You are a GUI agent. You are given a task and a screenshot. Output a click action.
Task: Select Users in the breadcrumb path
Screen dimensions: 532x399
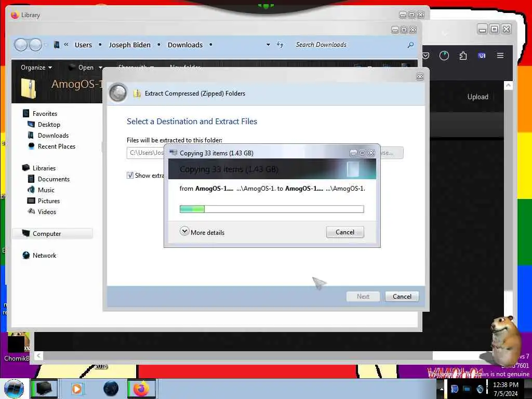(83, 45)
